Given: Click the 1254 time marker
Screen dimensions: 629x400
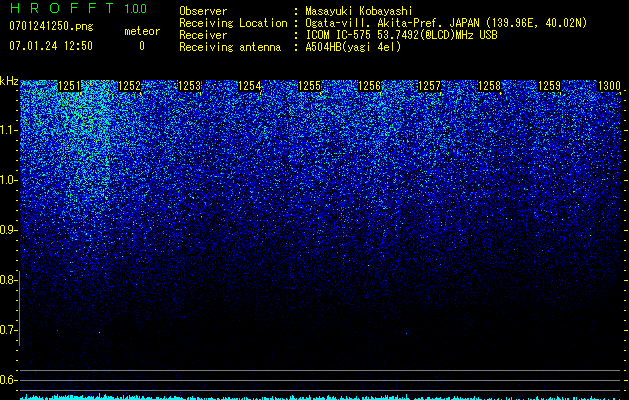Looking at the screenshot, I should (250, 86).
